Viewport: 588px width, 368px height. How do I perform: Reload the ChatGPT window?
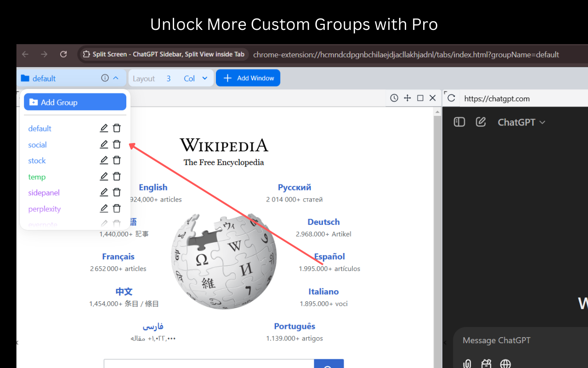(x=451, y=98)
